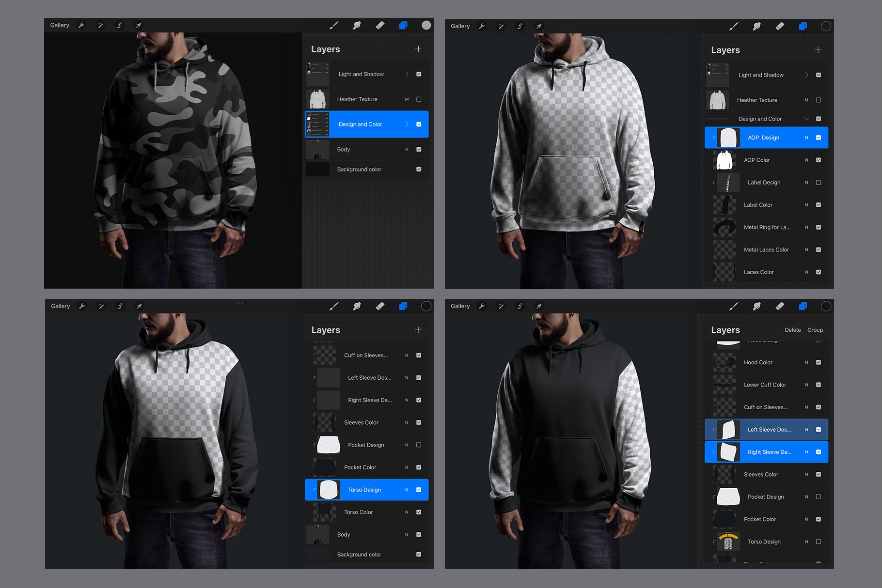Open blend mode M of Heather Texture top-left
This screenshot has width=882, height=588.
pos(407,99)
